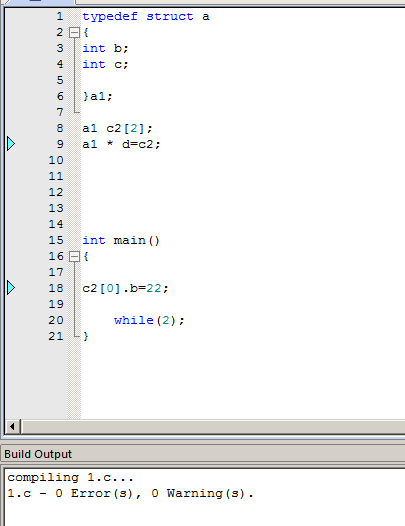Click the struct keyword on line 1
Image resolution: width=405 pixels, height=526 pixels.
tap(170, 16)
